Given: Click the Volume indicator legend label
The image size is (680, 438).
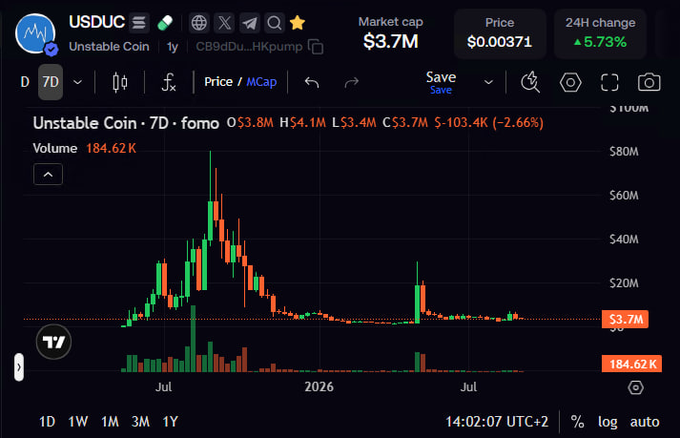Looking at the screenshot, I should tap(55, 148).
